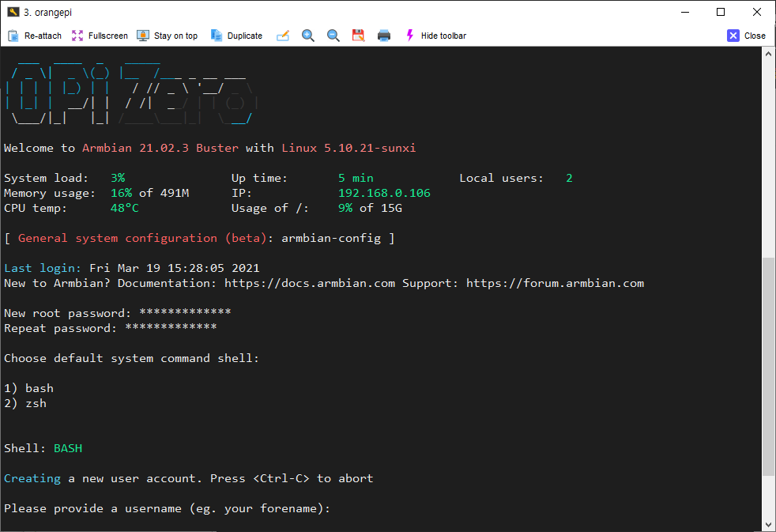Screen dimensions: 776x532
Task: Click the lightning bolt icon
Action: 410,36
